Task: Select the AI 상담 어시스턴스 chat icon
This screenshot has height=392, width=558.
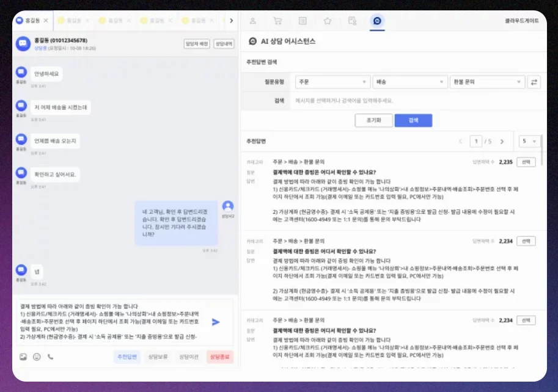Action: coord(376,21)
